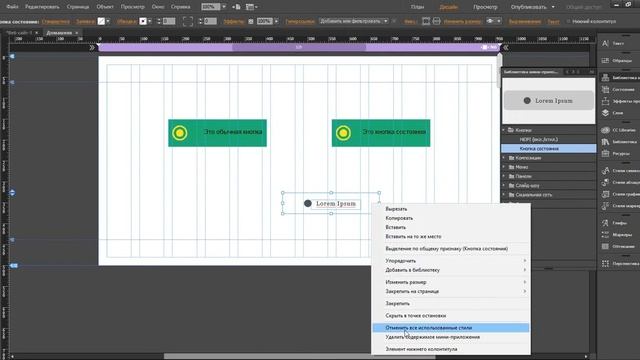Open the Bullets (Маркеры) panel icon
The height and width of the screenshot is (360, 640).
605,235
